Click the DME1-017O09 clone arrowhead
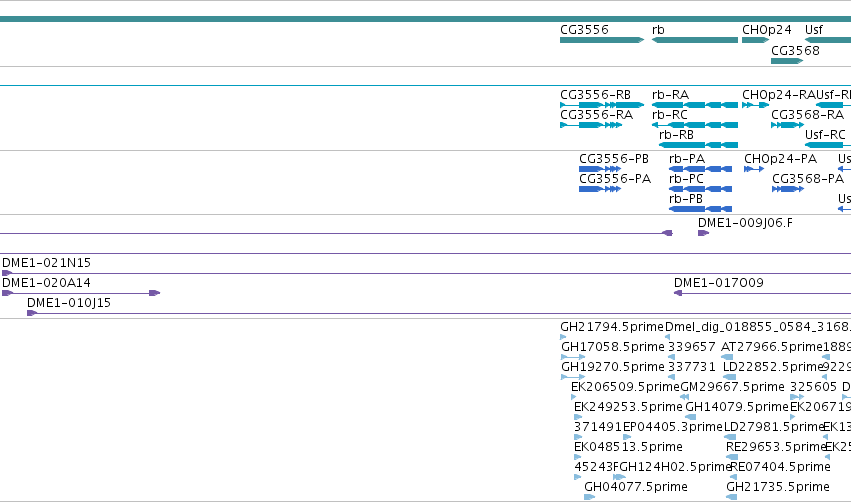Image resolution: width=851 pixels, height=502 pixels. [x=678, y=293]
